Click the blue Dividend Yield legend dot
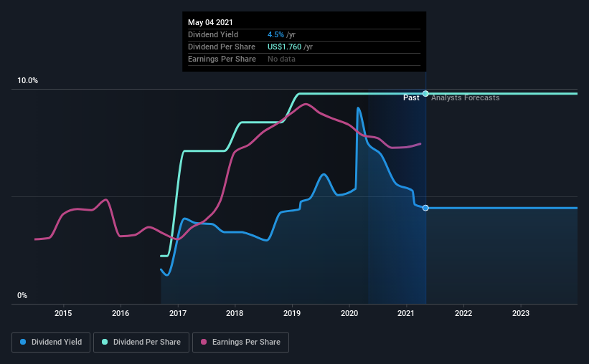Viewport: 589px width, 364px height. [x=23, y=342]
